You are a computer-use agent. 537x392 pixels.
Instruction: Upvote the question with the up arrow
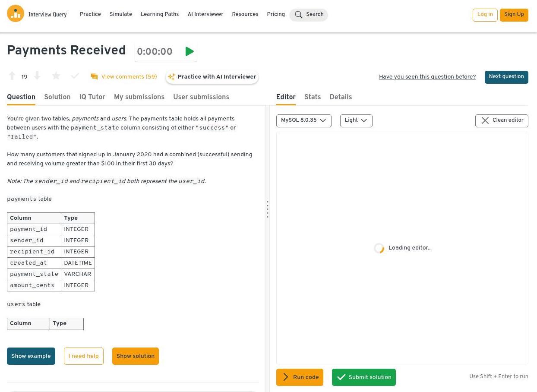tap(12, 76)
